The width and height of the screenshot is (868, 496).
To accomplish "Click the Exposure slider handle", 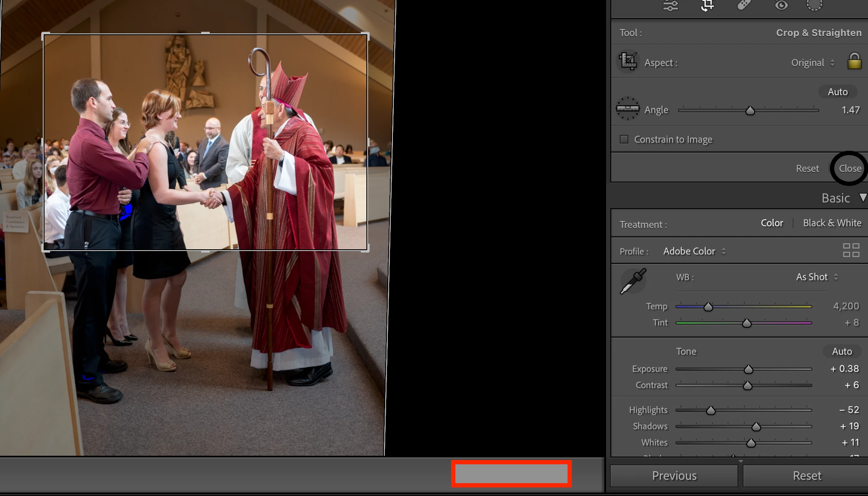I will pyautogui.click(x=748, y=369).
